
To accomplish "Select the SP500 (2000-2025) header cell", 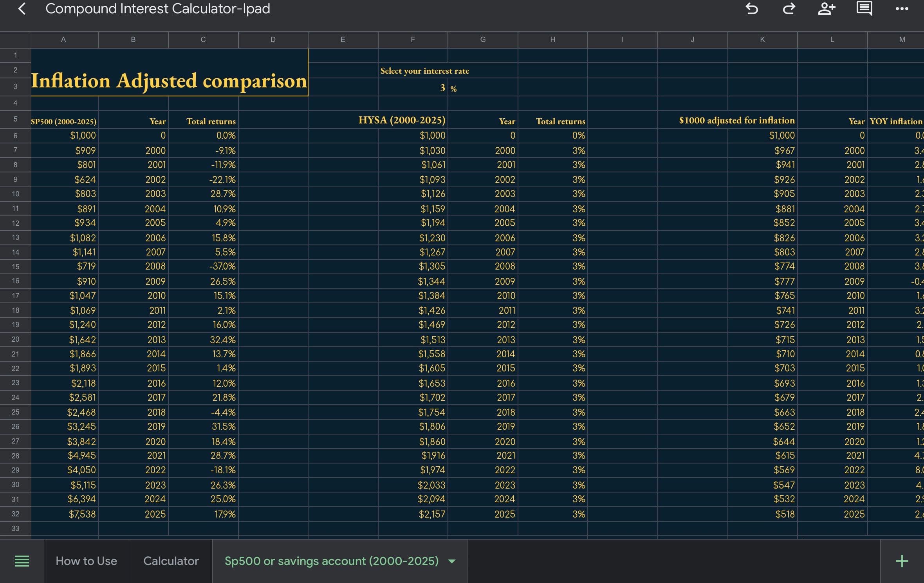I will click(x=65, y=121).
